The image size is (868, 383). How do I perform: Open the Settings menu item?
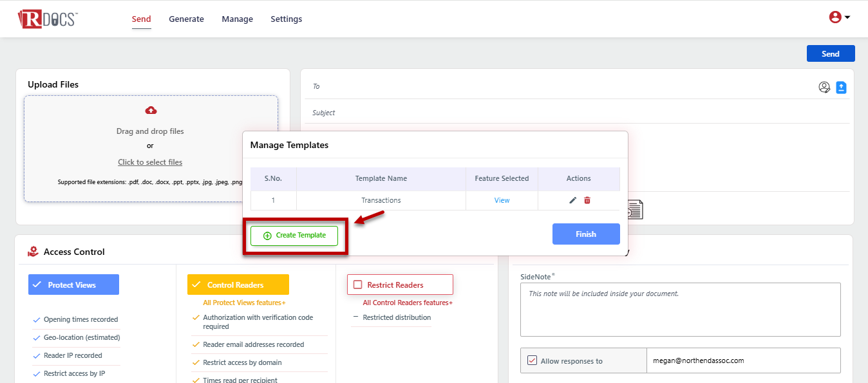[x=286, y=19]
